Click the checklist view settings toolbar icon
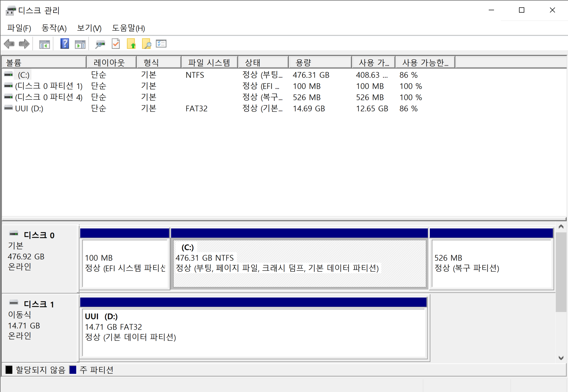Viewport: 568px width, 392px height. point(161,44)
